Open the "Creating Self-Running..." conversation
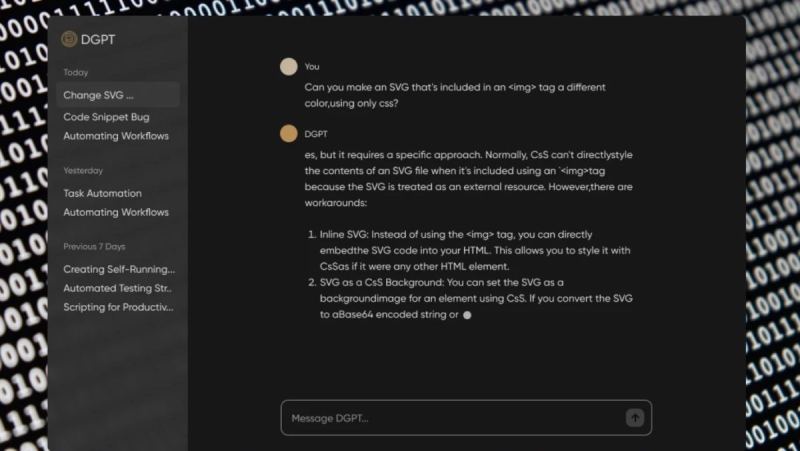800x451 pixels. tap(119, 269)
